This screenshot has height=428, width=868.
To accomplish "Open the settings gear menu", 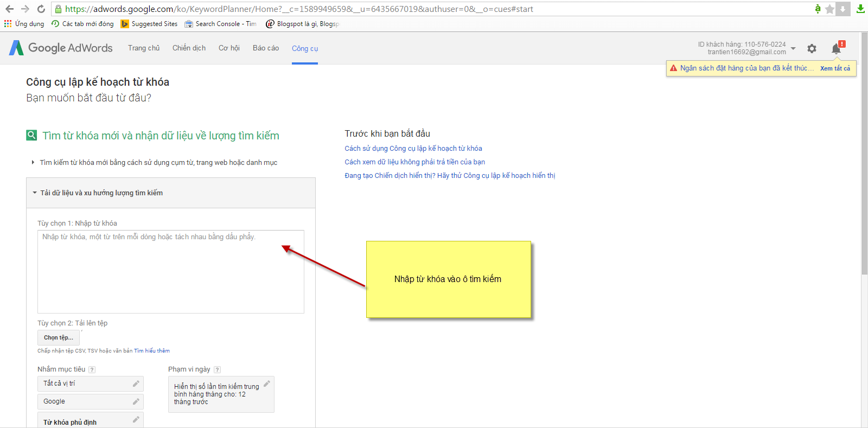I will click(x=812, y=49).
